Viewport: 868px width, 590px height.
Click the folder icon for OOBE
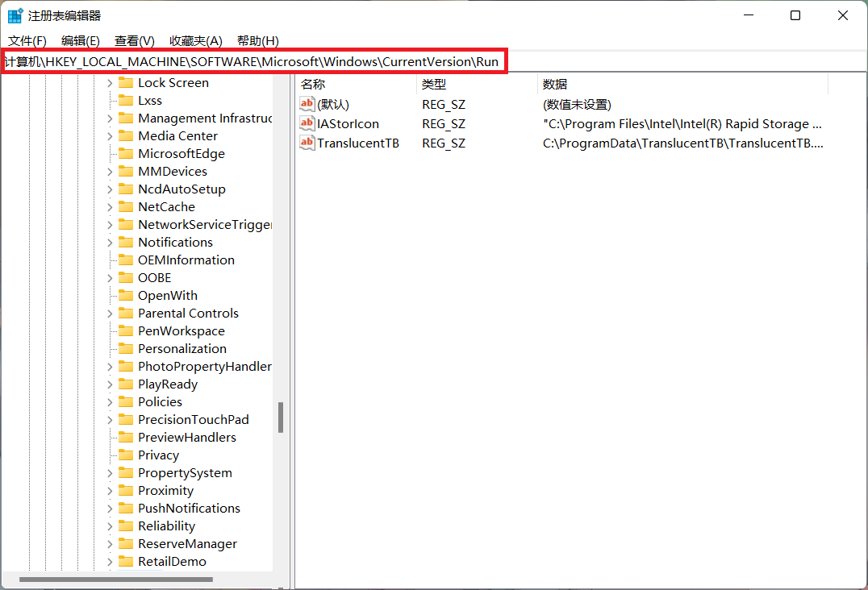(x=125, y=277)
